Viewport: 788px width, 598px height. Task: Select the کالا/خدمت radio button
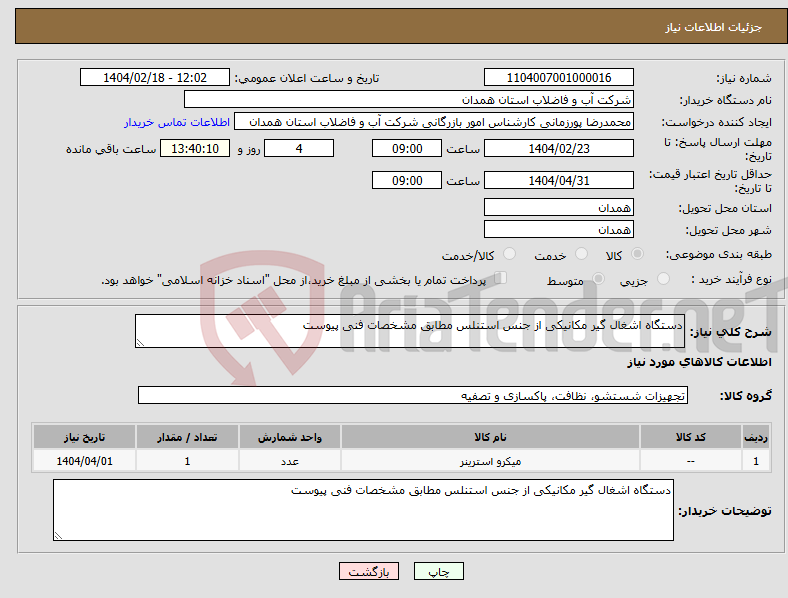[510, 254]
